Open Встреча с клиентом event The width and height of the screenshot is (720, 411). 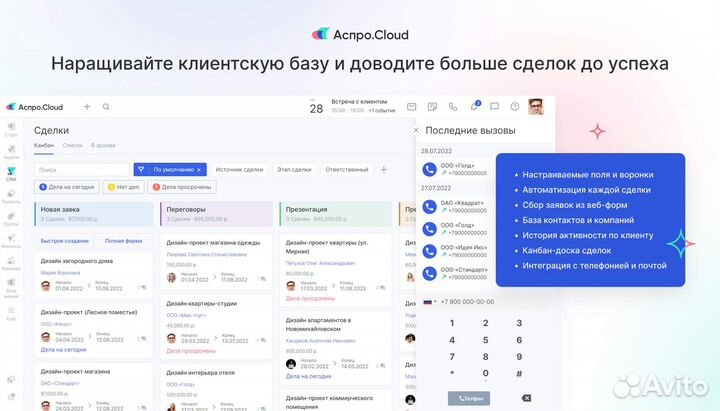(359, 101)
